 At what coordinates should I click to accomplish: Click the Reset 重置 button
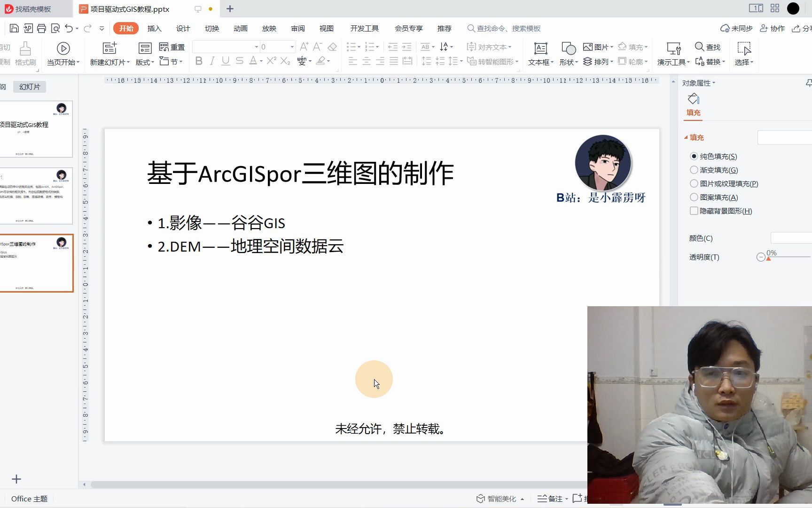[172, 47]
